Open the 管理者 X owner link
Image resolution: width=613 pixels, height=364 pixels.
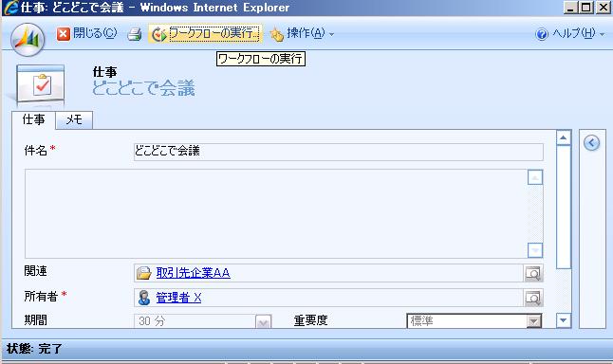(178, 298)
